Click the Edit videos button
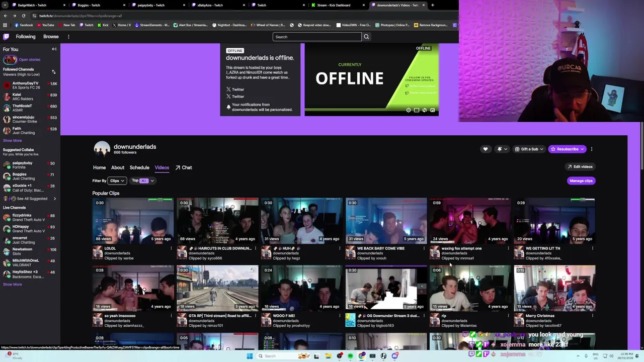The width and height of the screenshot is (644, 362). [x=580, y=166]
